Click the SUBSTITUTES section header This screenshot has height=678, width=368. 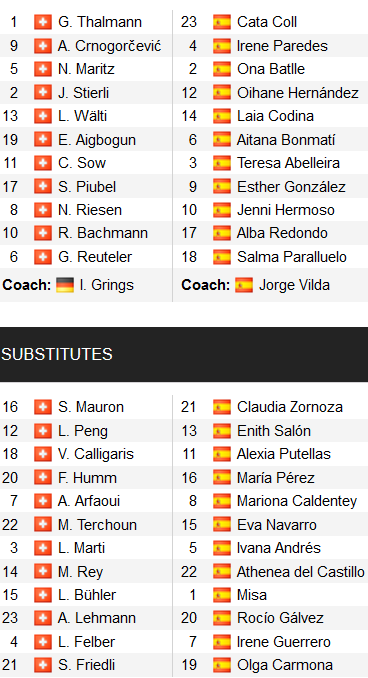tap(184, 354)
